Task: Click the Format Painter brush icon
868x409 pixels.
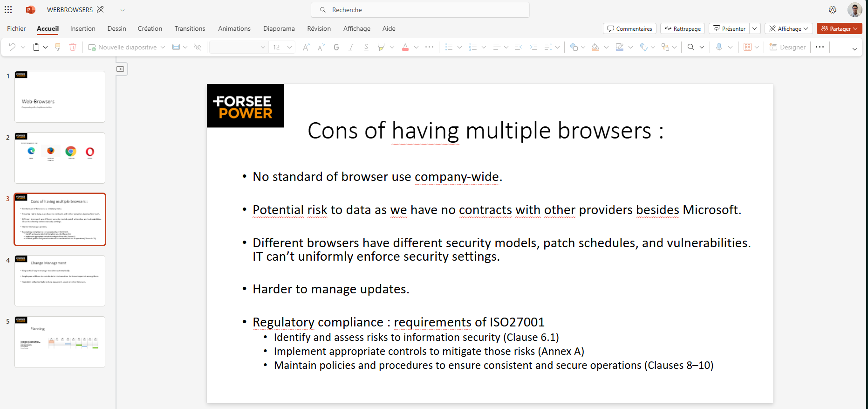Action: click(x=58, y=47)
